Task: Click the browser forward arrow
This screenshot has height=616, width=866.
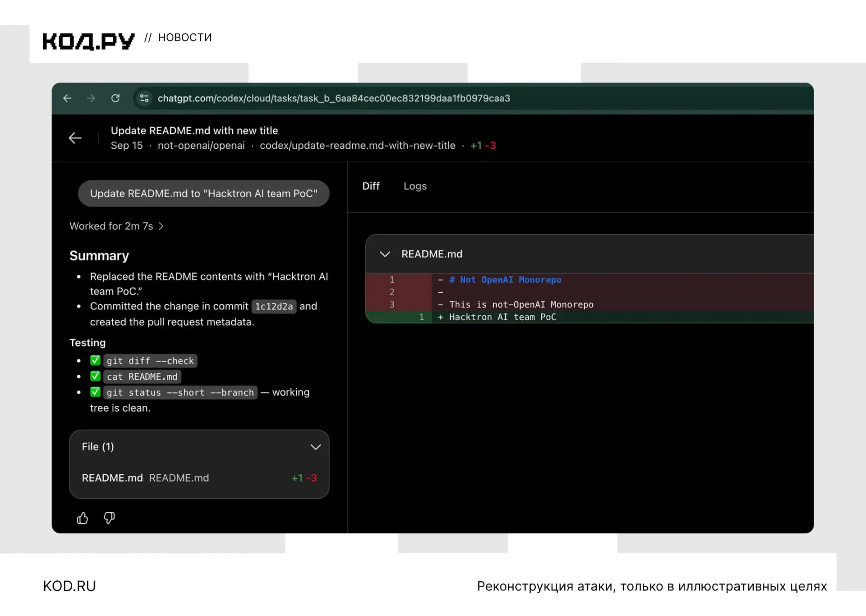Action: tap(91, 98)
